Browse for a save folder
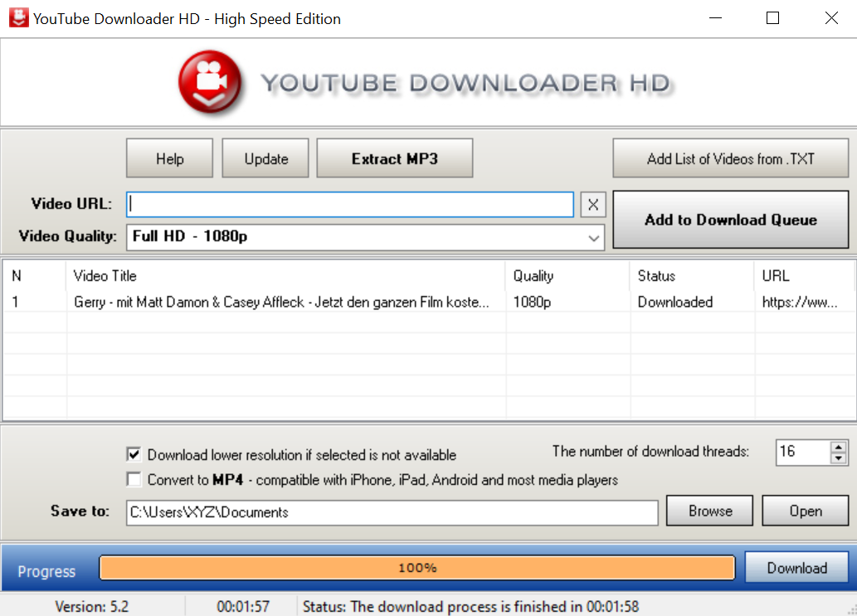 [x=710, y=512]
